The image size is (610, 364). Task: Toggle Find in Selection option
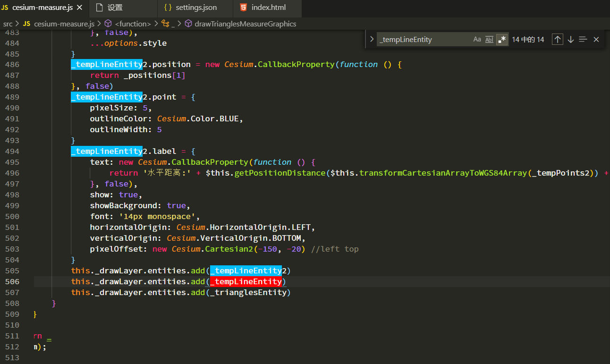(x=583, y=40)
